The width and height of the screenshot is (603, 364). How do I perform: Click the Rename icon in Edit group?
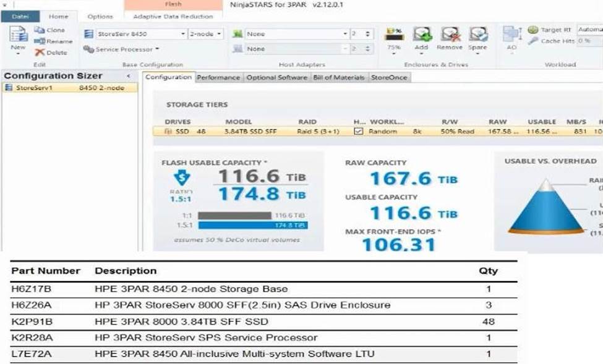coord(40,41)
